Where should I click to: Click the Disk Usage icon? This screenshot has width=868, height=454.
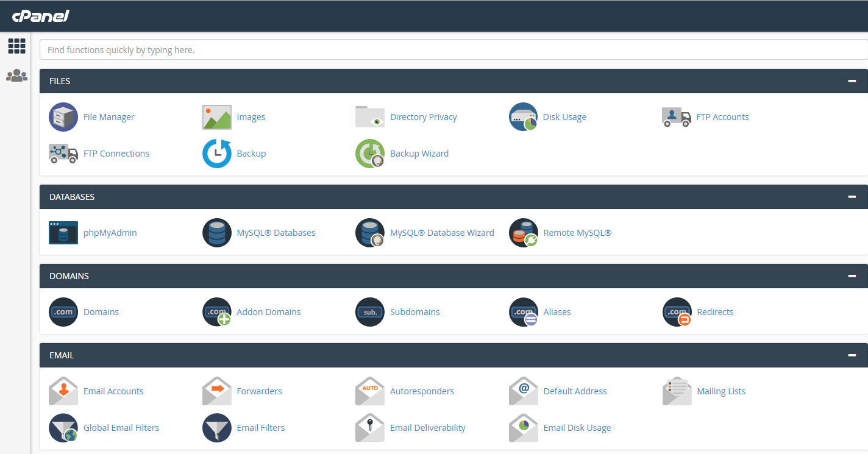[524, 117]
